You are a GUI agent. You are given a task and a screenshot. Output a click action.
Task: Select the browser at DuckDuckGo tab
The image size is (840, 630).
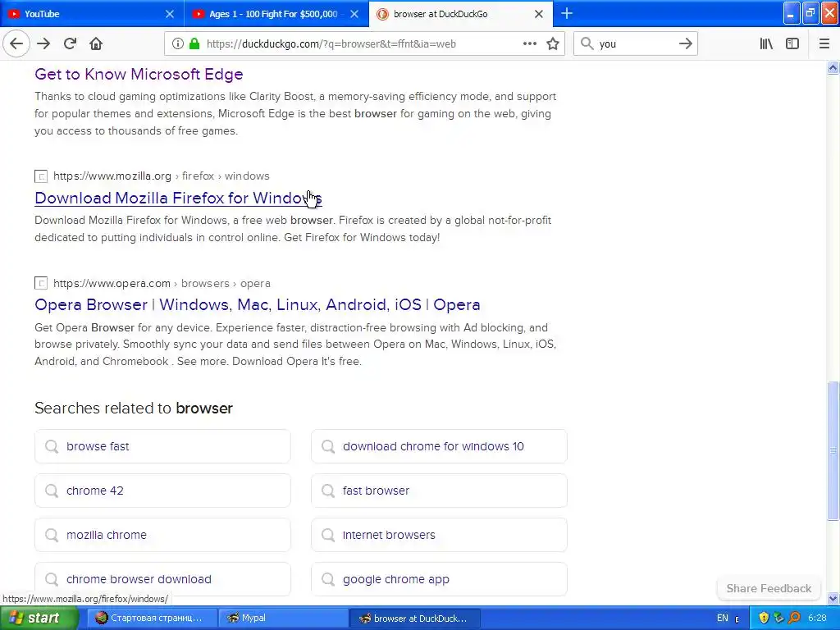click(x=461, y=14)
